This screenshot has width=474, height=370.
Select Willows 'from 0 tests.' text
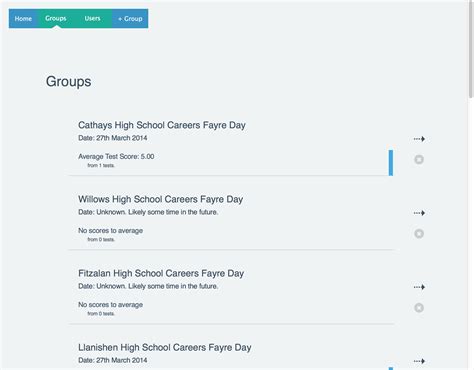point(101,239)
